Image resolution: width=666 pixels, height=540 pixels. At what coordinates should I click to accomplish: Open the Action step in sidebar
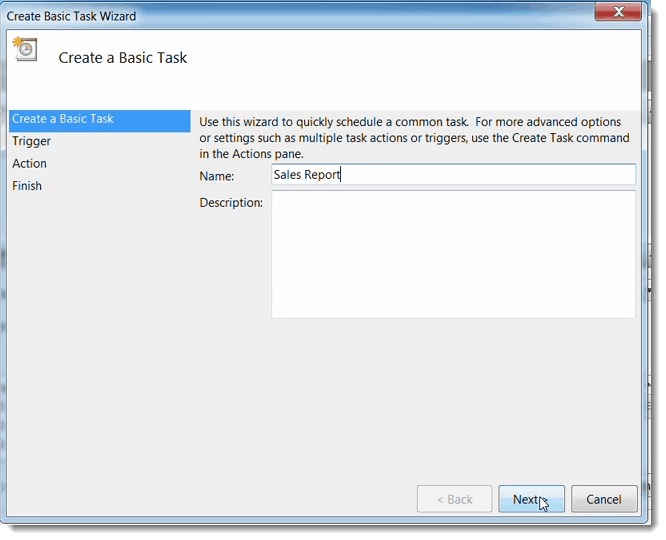tap(29, 164)
